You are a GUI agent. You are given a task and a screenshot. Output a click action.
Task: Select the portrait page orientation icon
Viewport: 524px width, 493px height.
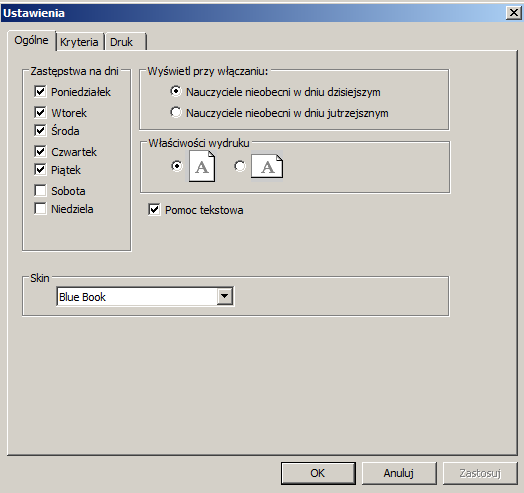coord(202,166)
